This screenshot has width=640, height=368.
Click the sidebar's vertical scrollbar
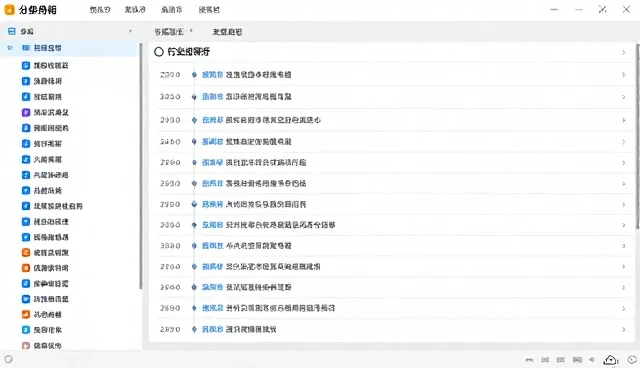(141, 166)
